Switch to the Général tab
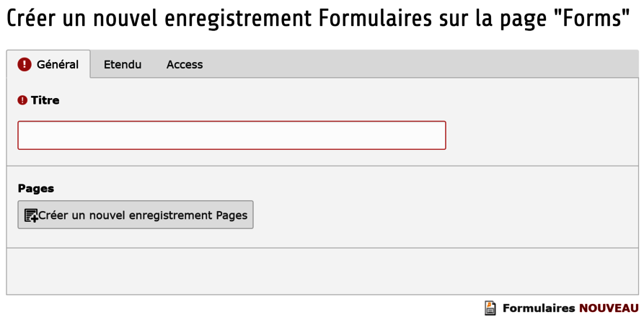The width and height of the screenshot is (644, 317). pyautogui.click(x=48, y=64)
